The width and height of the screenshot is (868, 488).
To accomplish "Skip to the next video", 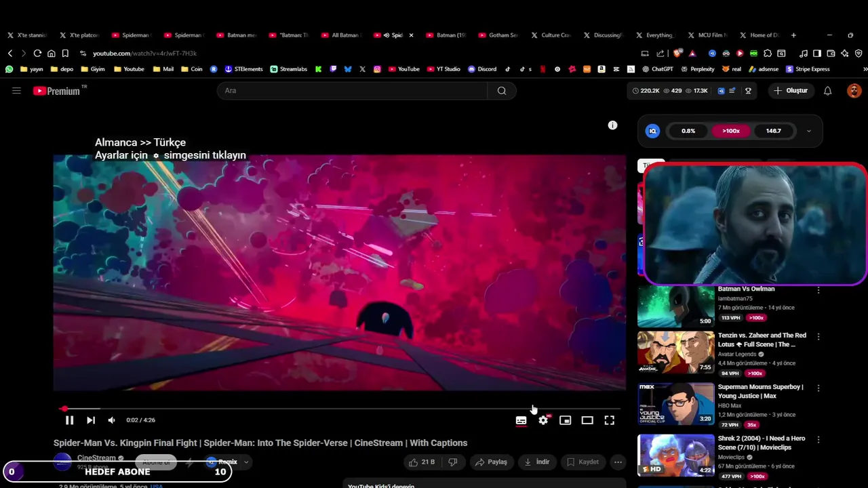I will [x=91, y=420].
